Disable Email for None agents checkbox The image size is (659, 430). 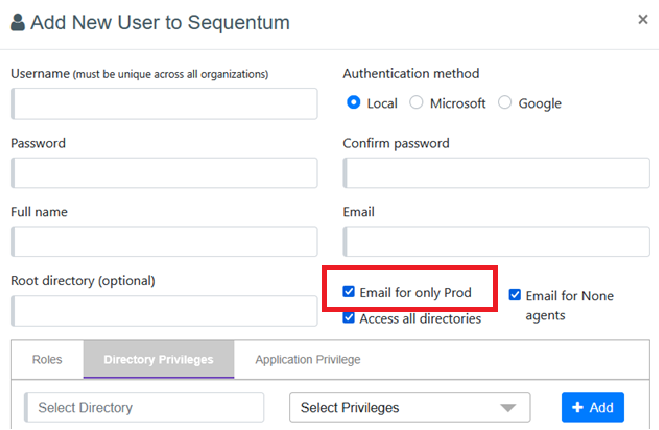pyautogui.click(x=515, y=295)
